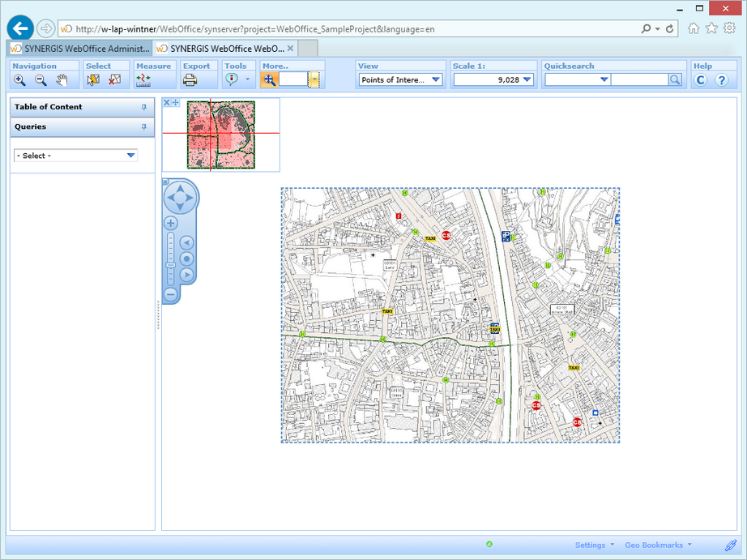Image resolution: width=747 pixels, height=560 pixels.
Task: Select the Zoom Out tool
Action: pos(39,79)
